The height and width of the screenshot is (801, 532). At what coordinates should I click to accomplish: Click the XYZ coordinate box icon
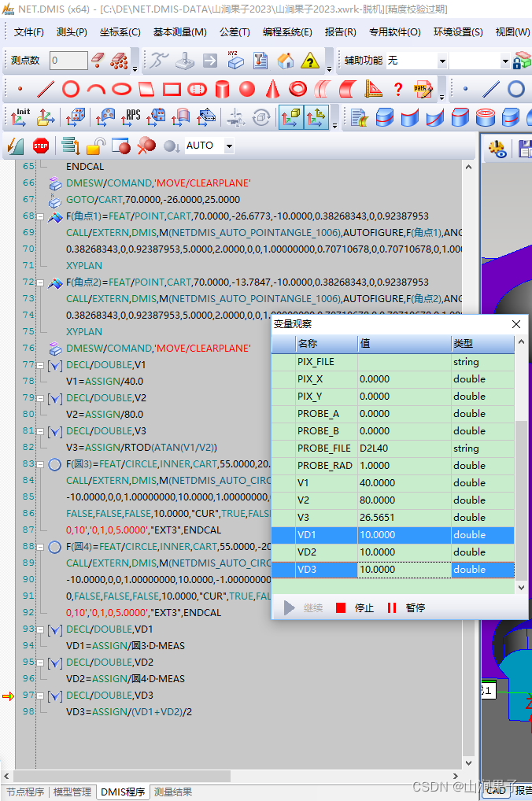235,61
